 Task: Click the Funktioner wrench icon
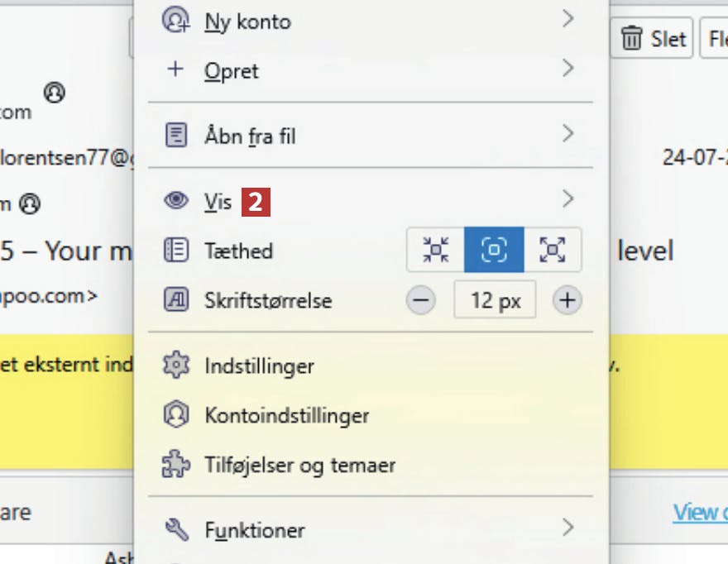tap(176, 529)
